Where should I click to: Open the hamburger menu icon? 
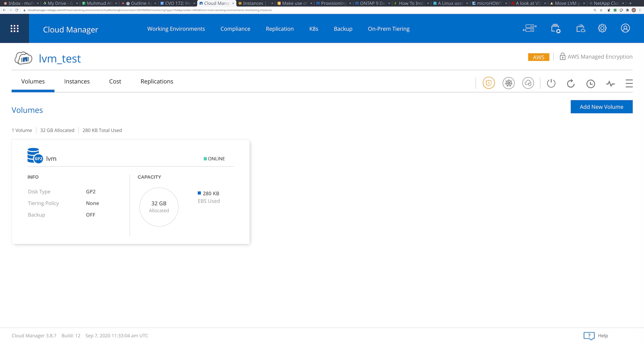coord(629,83)
